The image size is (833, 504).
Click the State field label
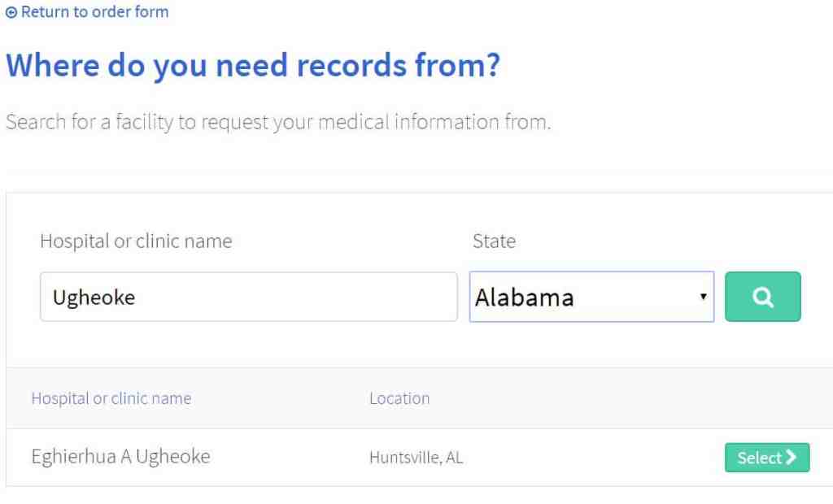point(494,241)
